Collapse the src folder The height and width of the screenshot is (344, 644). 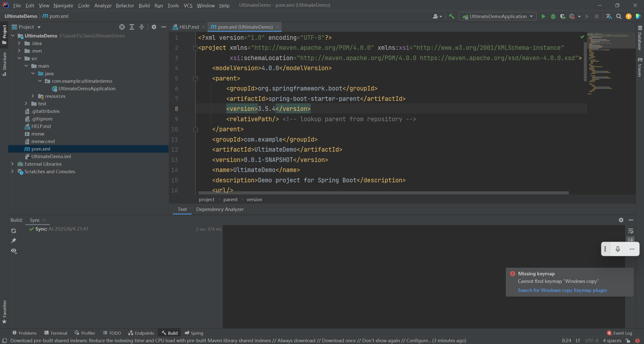click(x=19, y=58)
